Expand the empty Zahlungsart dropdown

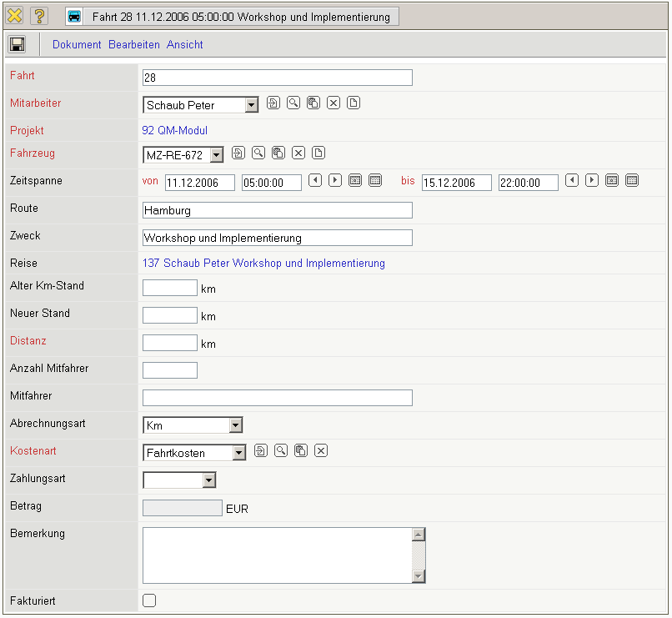[208, 480]
